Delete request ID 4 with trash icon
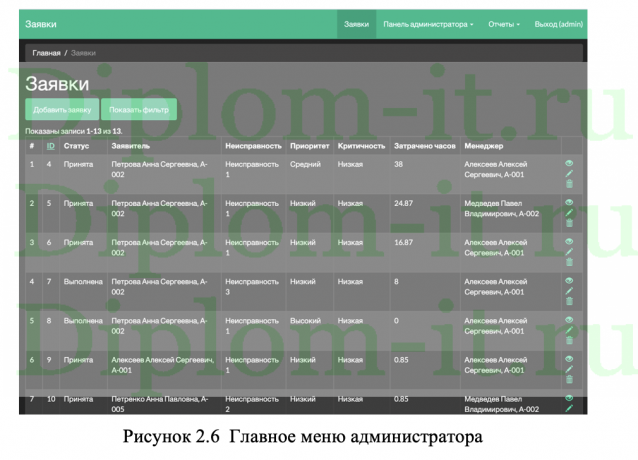The image size is (638, 460). tap(569, 184)
